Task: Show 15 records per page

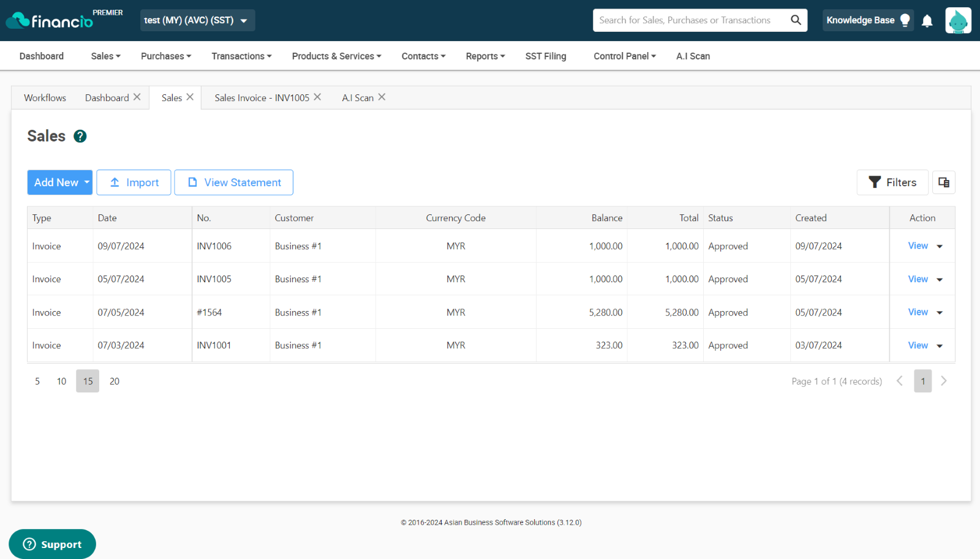Action: [x=88, y=381]
